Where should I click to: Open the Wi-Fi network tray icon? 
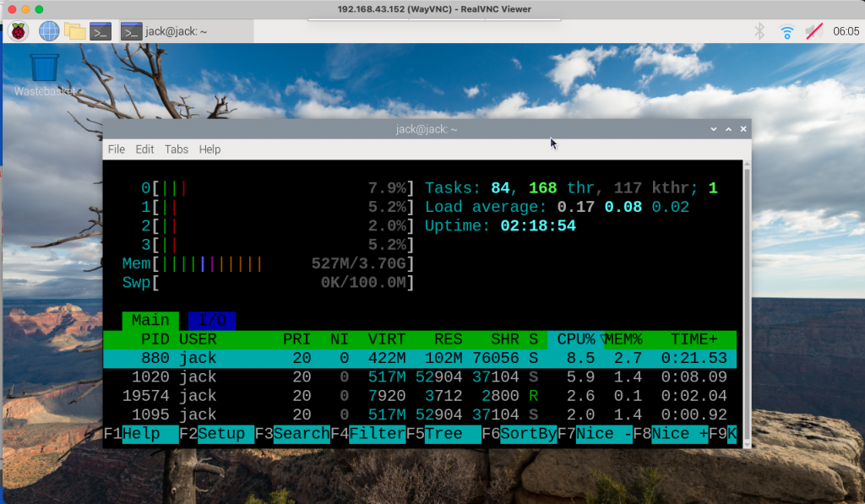786,32
